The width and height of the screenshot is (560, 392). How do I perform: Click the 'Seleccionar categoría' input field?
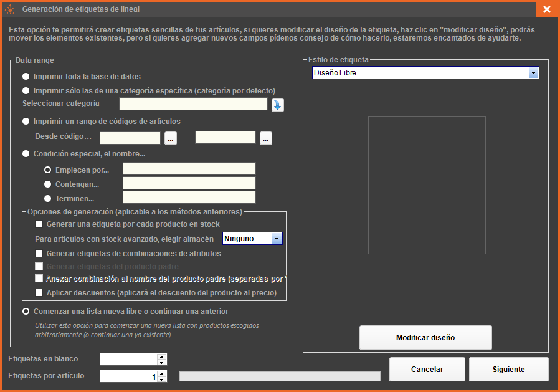pos(193,104)
